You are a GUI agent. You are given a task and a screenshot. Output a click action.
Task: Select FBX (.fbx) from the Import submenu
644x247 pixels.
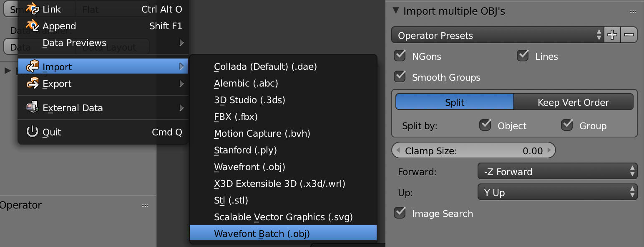[236, 117]
